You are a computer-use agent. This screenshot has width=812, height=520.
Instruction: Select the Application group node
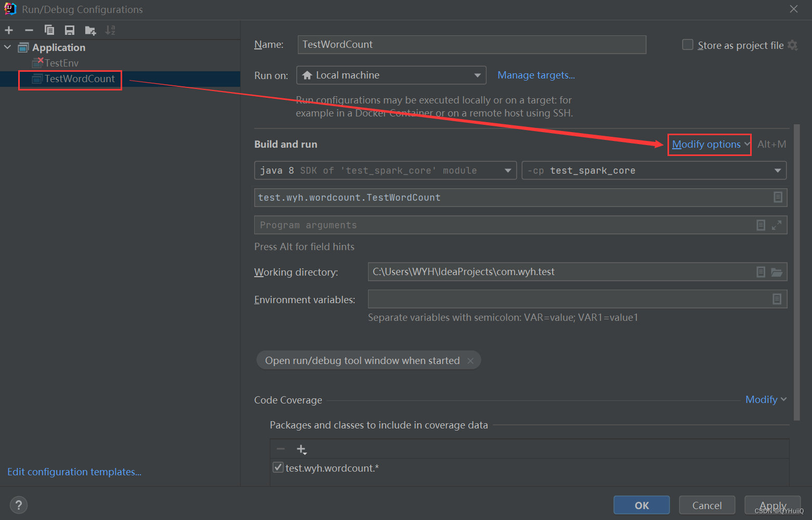[x=59, y=47]
